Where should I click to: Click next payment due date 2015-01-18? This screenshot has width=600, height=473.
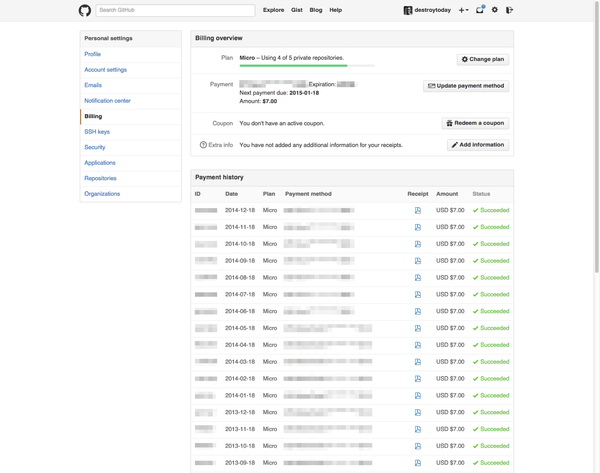point(304,93)
